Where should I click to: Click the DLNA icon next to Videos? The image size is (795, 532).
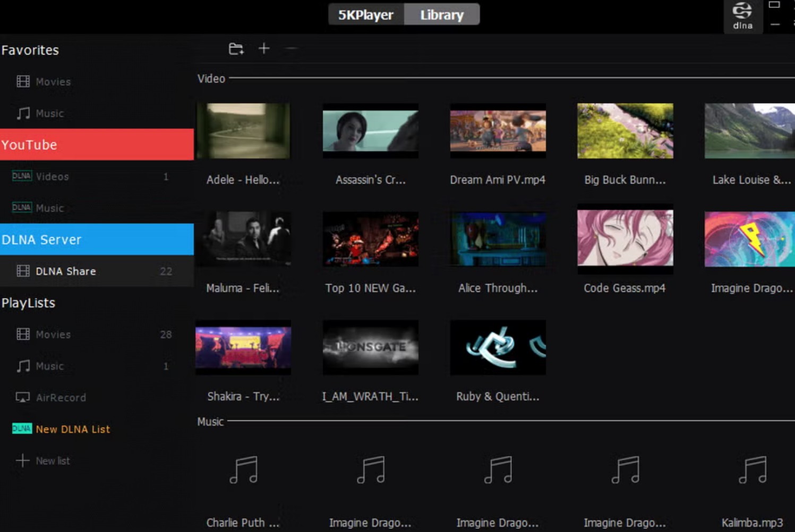[x=21, y=176]
